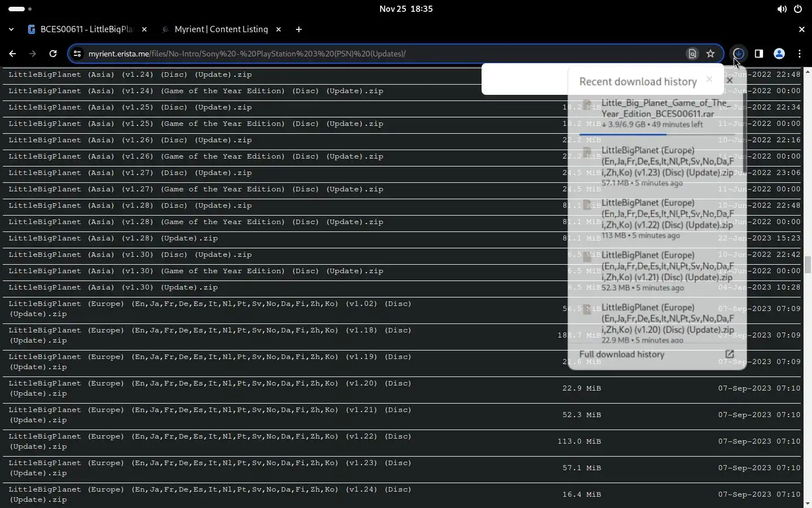Reload the current page
This screenshot has height=508, width=812.
click(x=53, y=54)
